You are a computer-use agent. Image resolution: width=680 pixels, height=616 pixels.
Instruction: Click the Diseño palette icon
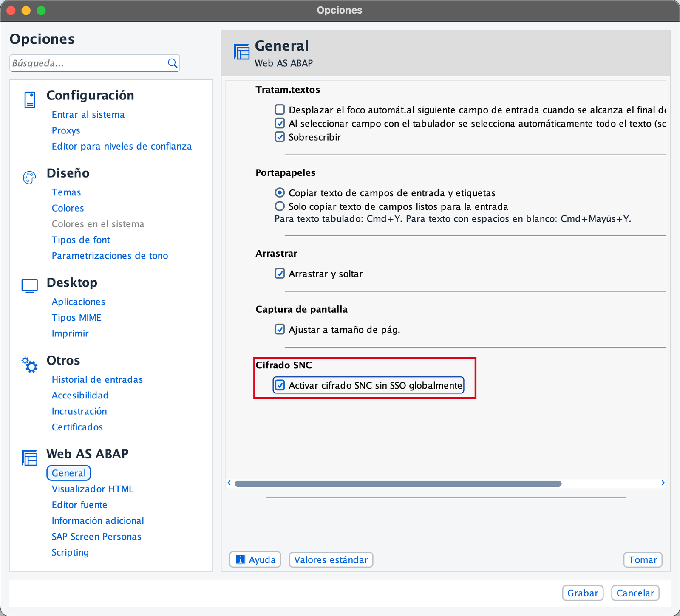29,178
